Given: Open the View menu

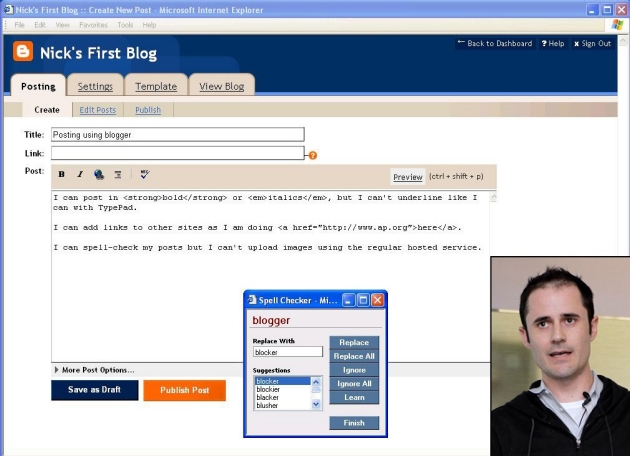Looking at the screenshot, I should 62,25.
